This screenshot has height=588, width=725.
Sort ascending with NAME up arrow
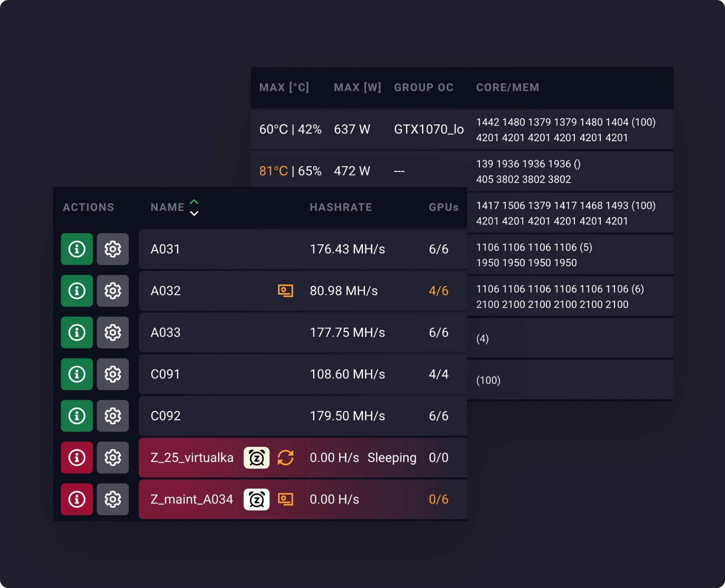(194, 202)
